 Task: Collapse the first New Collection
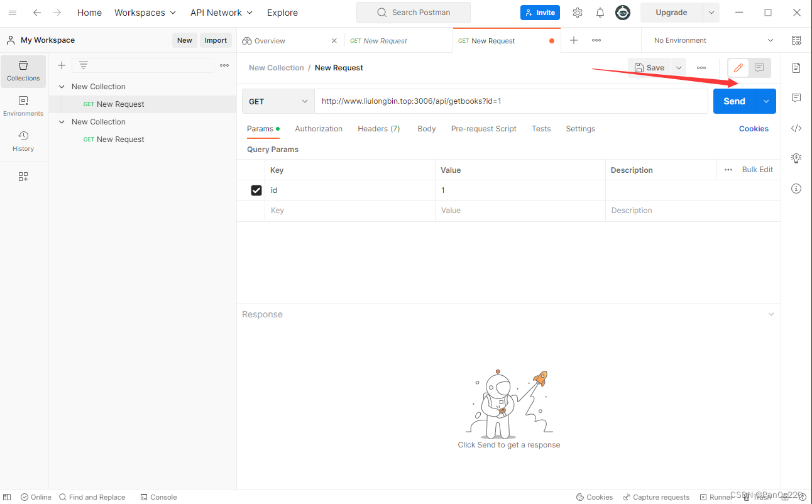pos(62,87)
